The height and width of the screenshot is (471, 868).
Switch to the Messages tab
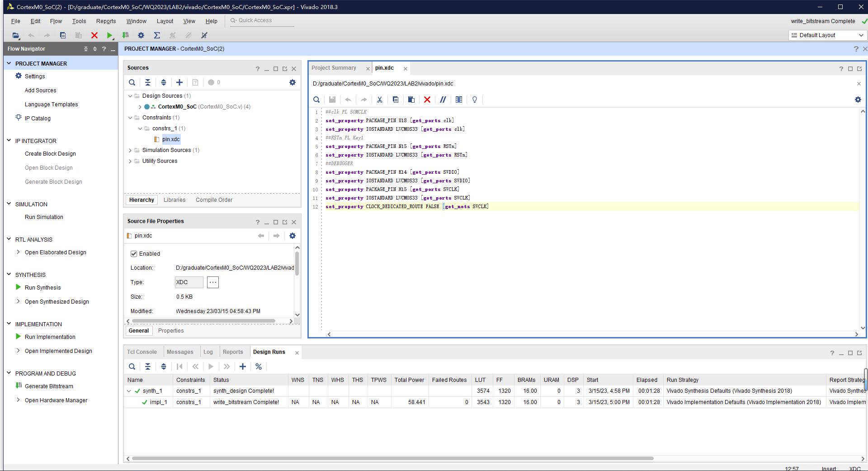pos(180,352)
